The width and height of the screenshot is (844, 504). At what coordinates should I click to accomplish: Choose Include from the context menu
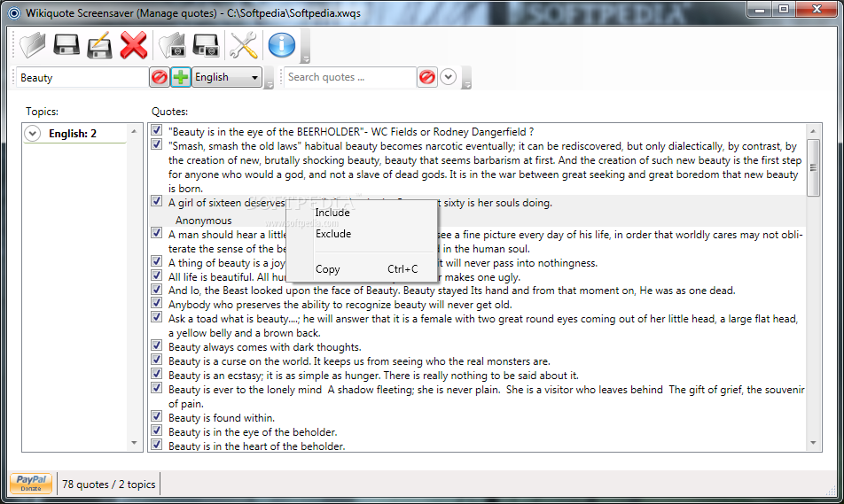pos(361,213)
